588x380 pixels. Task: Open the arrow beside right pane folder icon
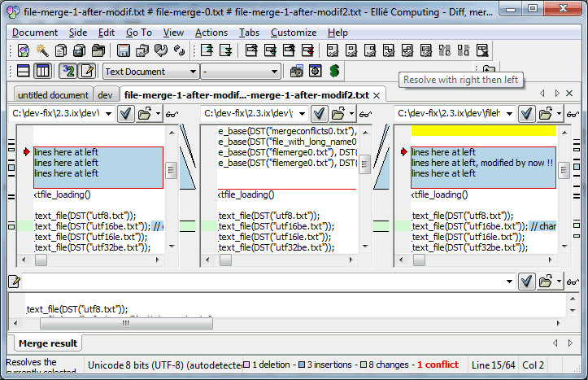pos(559,113)
